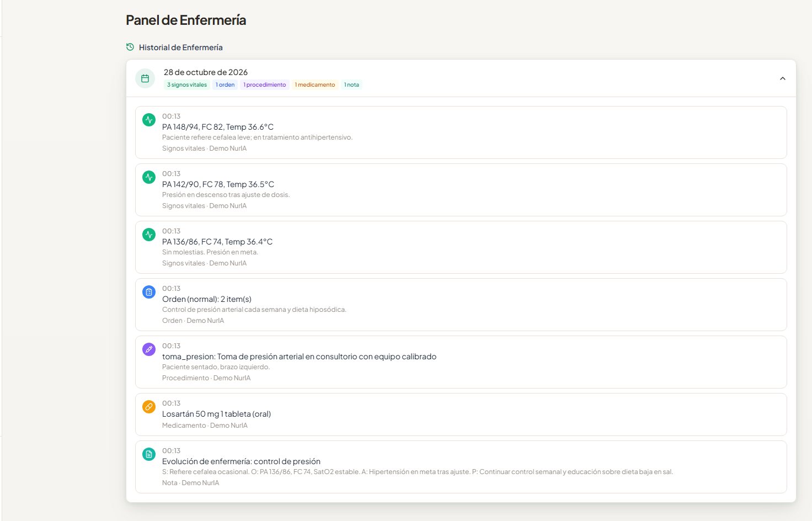The height and width of the screenshot is (521, 812).
Task: Click text 'Control de presión arterial cada semana'
Action: point(254,310)
